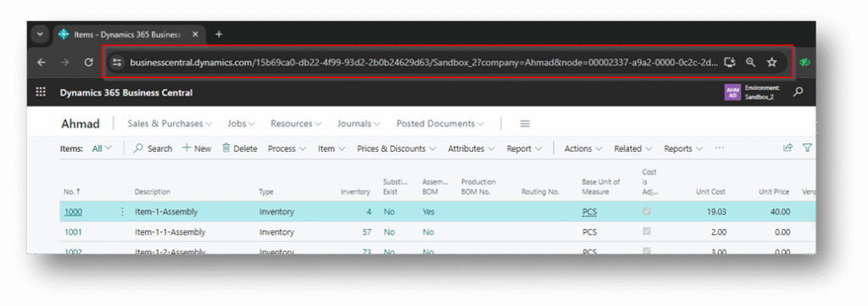Screen dimensions: 868x306
Task: Open the Related menu
Action: [x=632, y=148]
